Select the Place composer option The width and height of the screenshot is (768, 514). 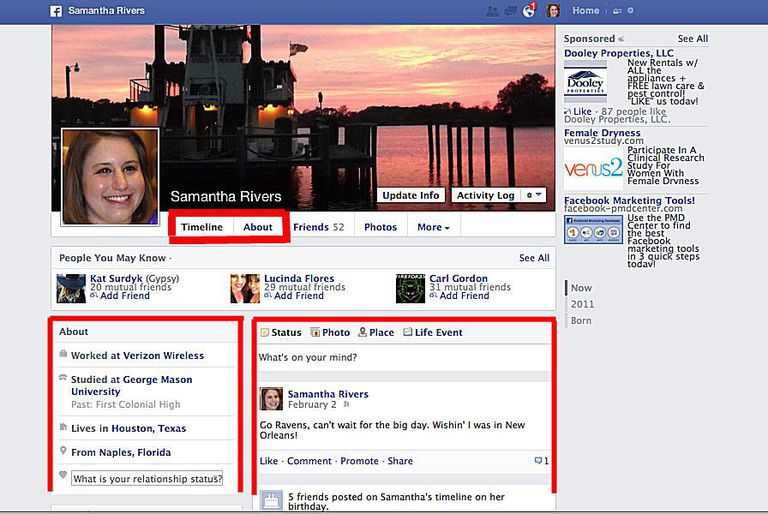tap(376, 332)
